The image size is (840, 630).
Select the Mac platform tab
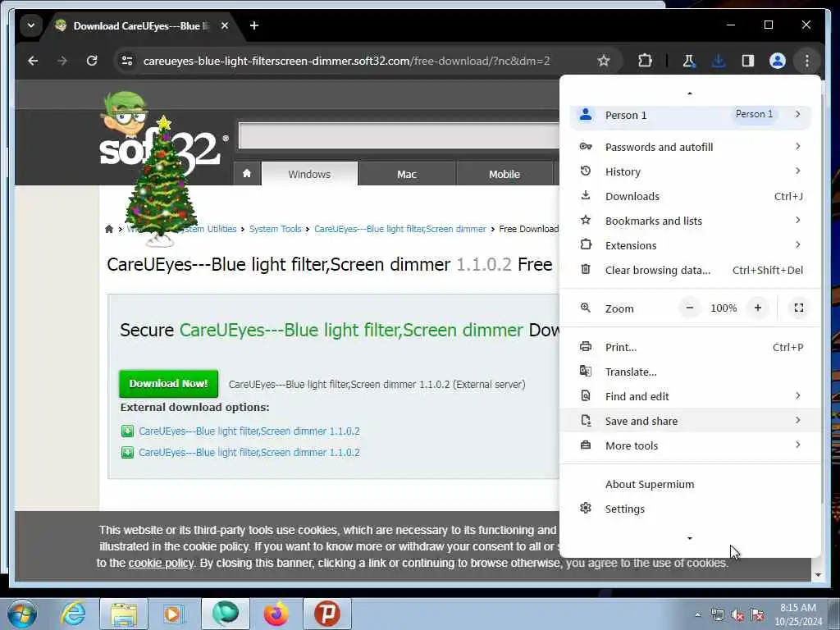click(407, 174)
